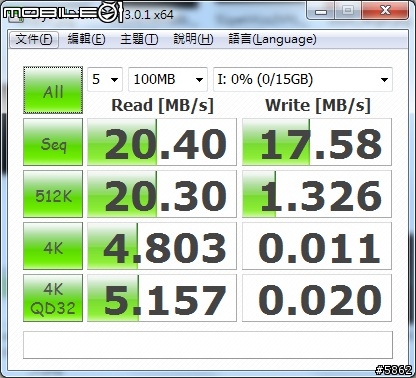Click the 4K QD32 write result 0.020

317,298
